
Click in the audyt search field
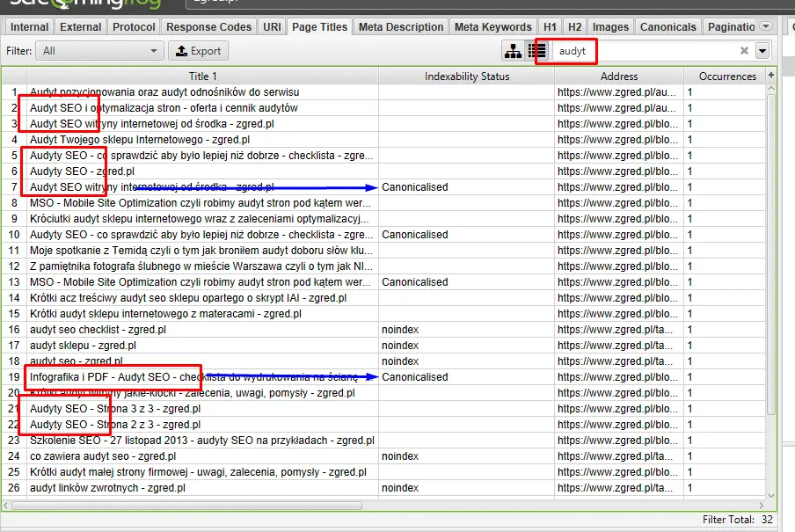tap(644, 51)
